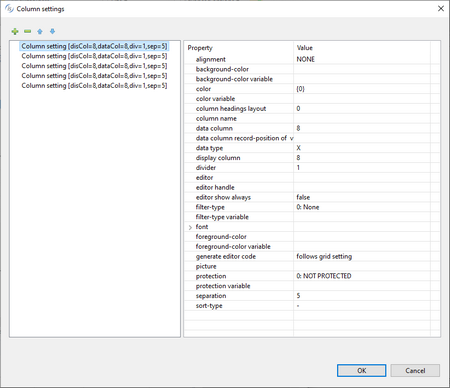Select the third Column setting entry
Viewport: 450px width, 388px height.
pyautogui.click(x=94, y=66)
